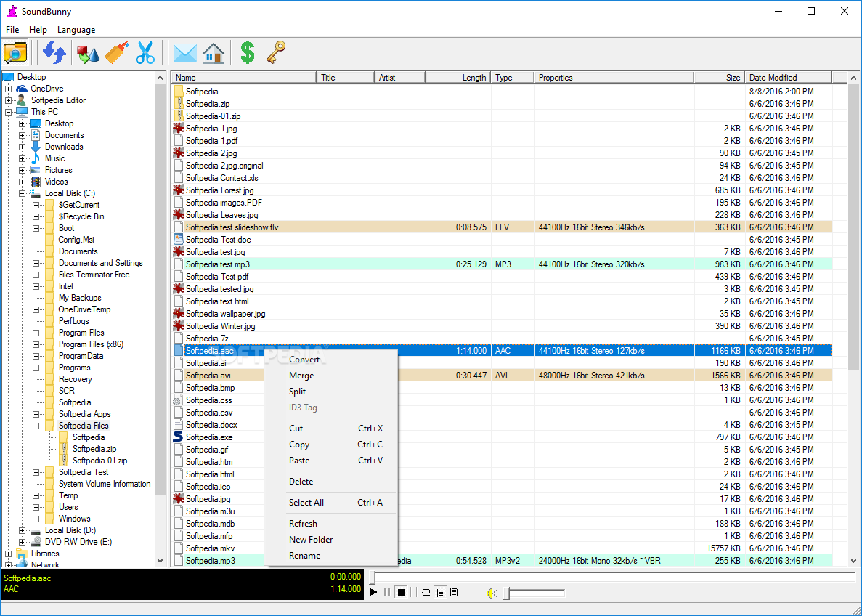Open the Help menu
862x616 pixels.
[x=38, y=30]
